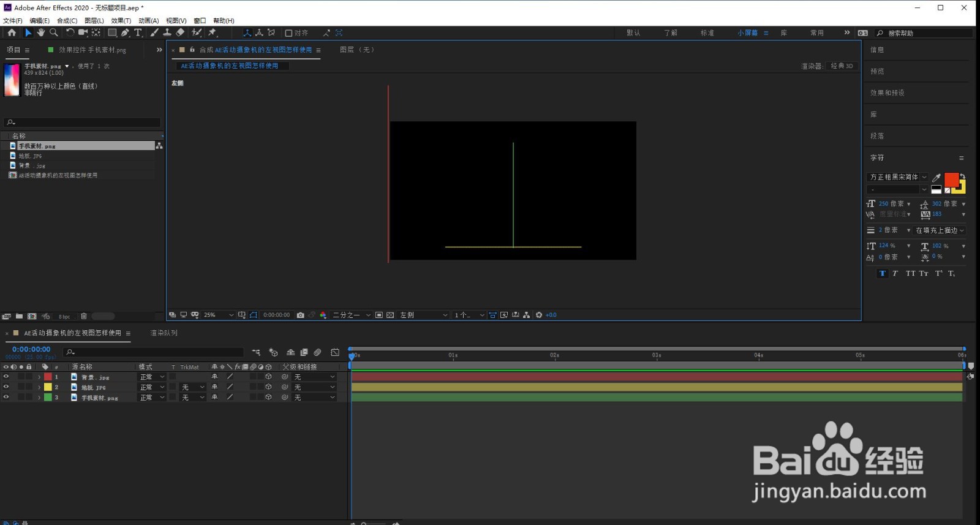Screen dimensions: 980x525
Task: Open the 左侧 3D view dropdown
Action: point(424,315)
